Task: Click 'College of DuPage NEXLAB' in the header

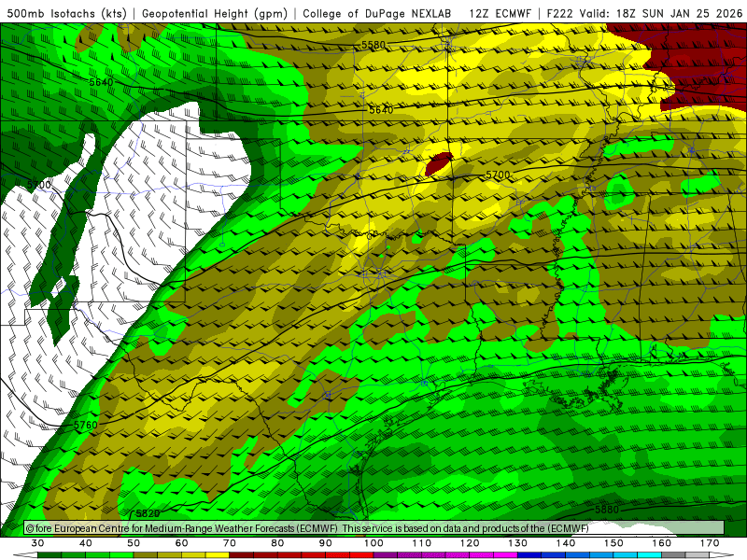Action: coord(377,13)
